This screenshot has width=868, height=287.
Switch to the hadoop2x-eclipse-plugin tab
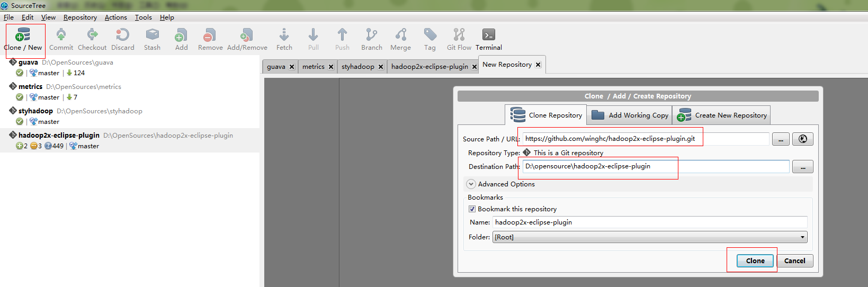click(x=429, y=67)
